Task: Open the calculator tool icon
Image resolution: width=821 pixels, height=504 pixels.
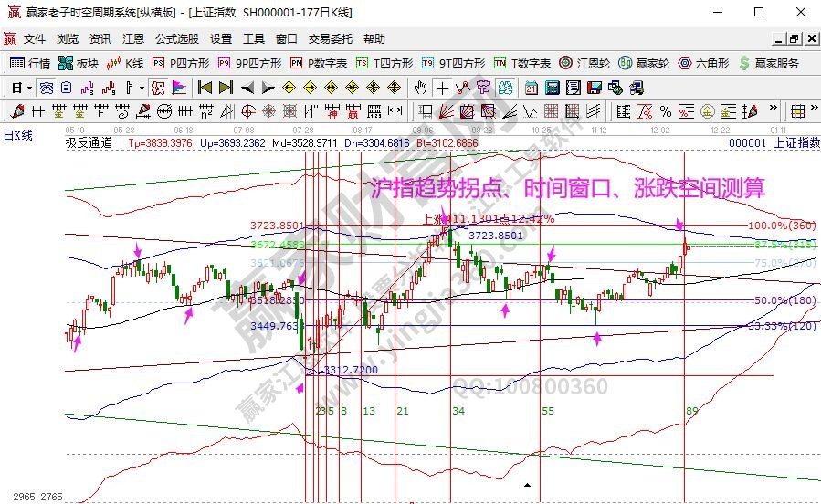Action: 553,88
